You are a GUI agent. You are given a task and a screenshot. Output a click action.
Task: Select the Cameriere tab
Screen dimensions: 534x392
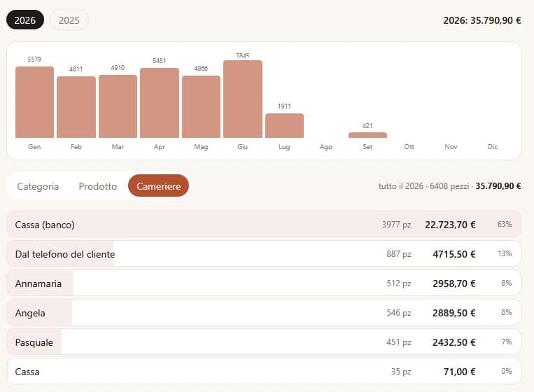pyautogui.click(x=158, y=185)
